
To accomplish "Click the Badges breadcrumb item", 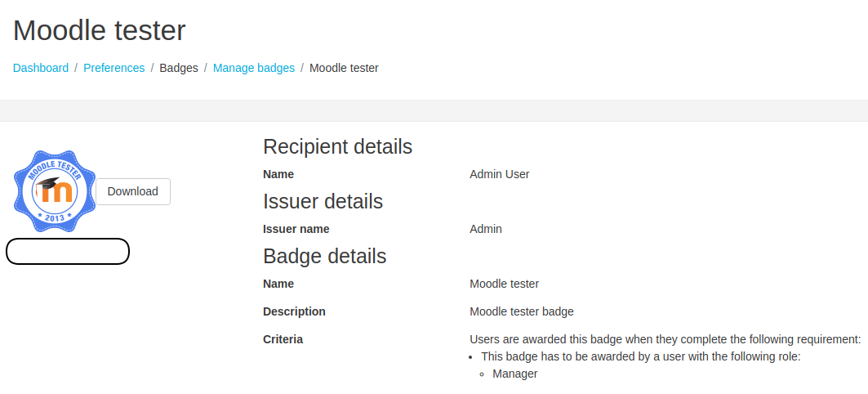I will pyautogui.click(x=179, y=68).
